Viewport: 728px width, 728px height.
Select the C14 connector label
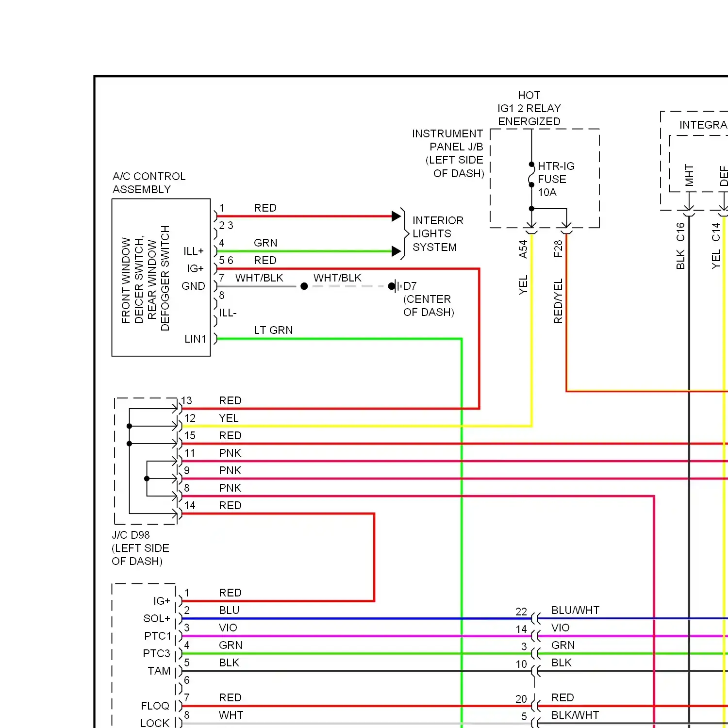pyautogui.click(x=715, y=232)
